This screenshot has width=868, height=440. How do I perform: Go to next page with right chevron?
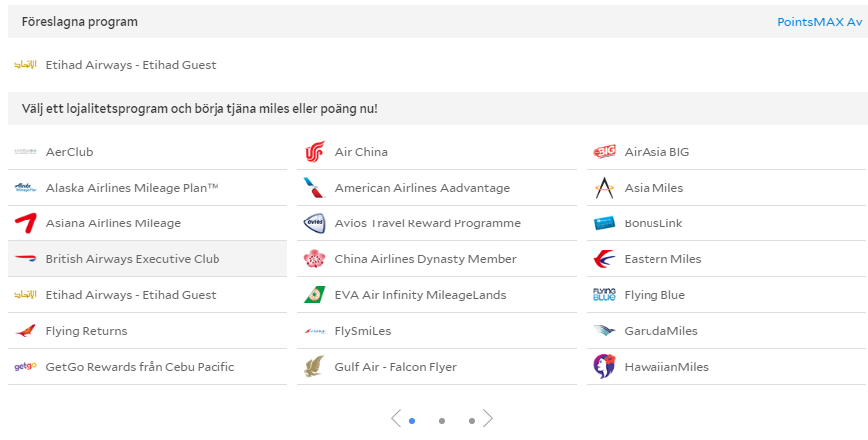(488, 419)
